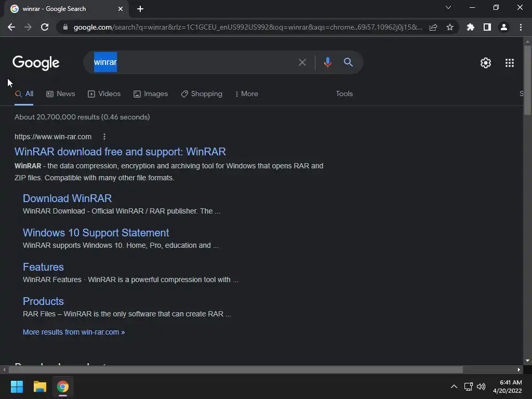Bookmark this tab with the star icon
This screenshot has width=532, height=399.
point(450,27)
